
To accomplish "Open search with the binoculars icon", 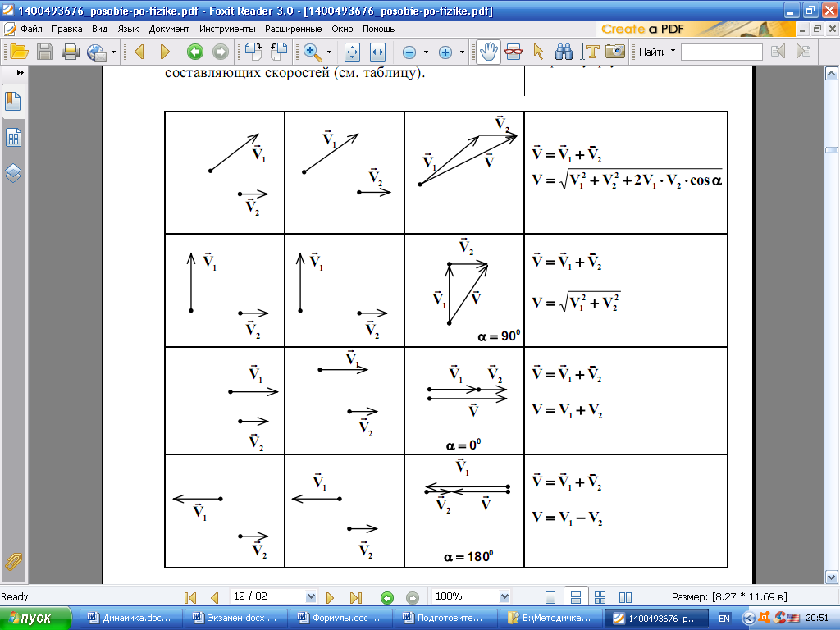I will 564,52.
